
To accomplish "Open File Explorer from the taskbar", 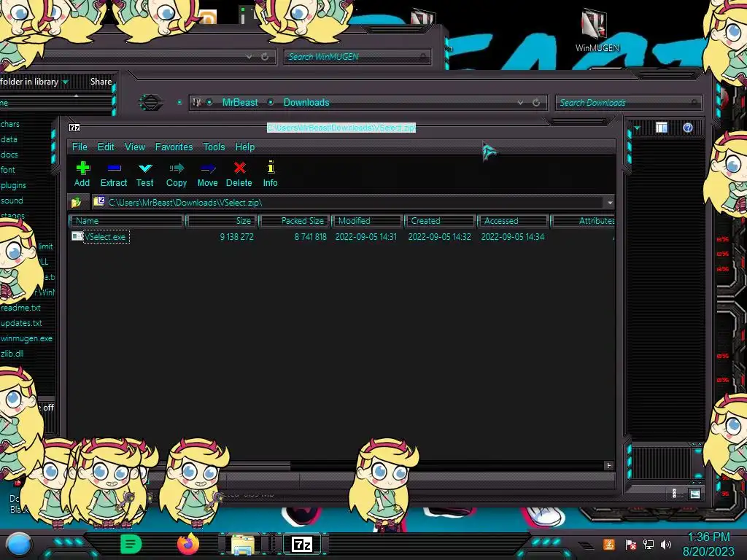I will (x=243, y=544).
